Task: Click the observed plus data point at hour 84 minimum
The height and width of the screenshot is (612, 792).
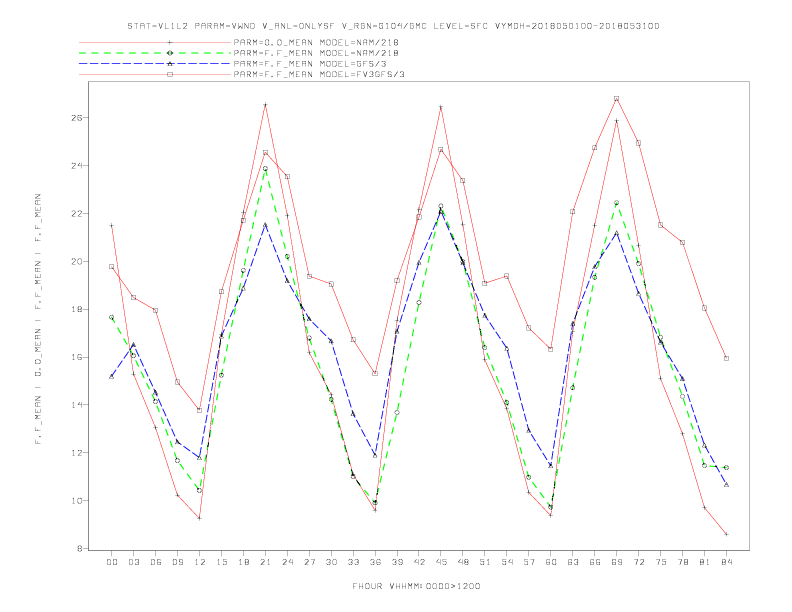Action: (726, 534)
